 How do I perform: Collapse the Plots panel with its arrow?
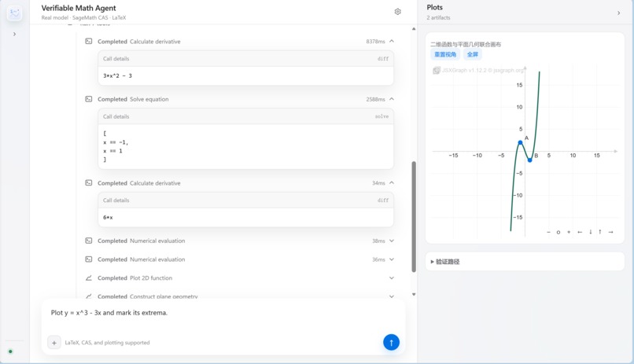click(x=618, y=13)
